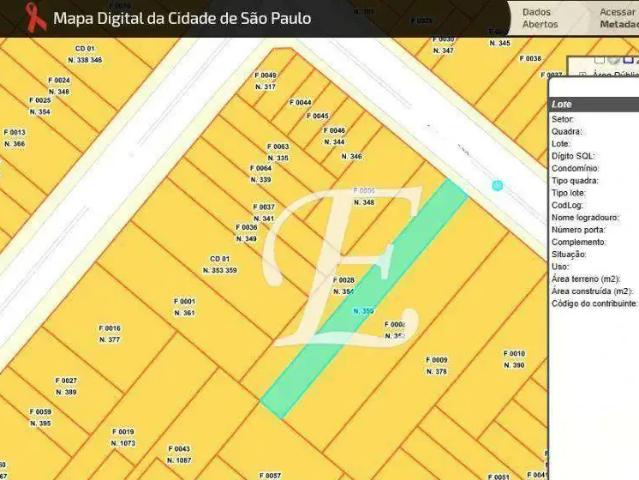Select lot F 0063 N. 335

pyautogui.click(x=278, y=152)
